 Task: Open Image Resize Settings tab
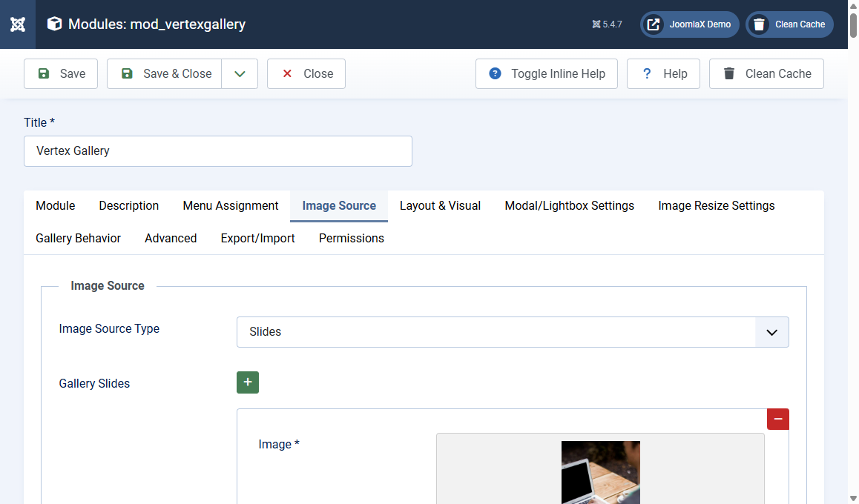point(717,206)
